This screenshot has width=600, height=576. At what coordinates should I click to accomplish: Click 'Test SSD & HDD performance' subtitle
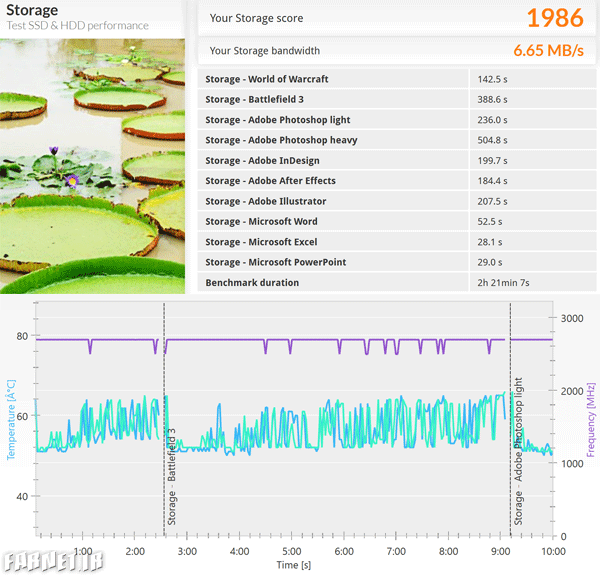click(77, 26)
